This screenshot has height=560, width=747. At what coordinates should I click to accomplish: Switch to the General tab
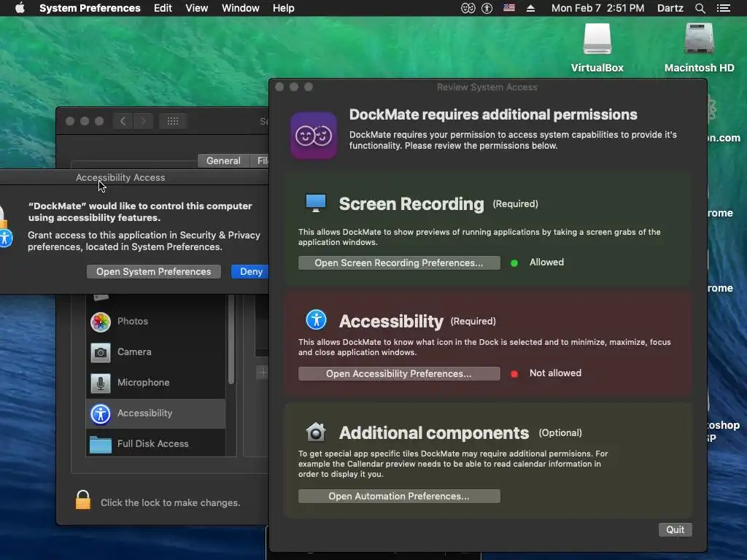point(223,161)
